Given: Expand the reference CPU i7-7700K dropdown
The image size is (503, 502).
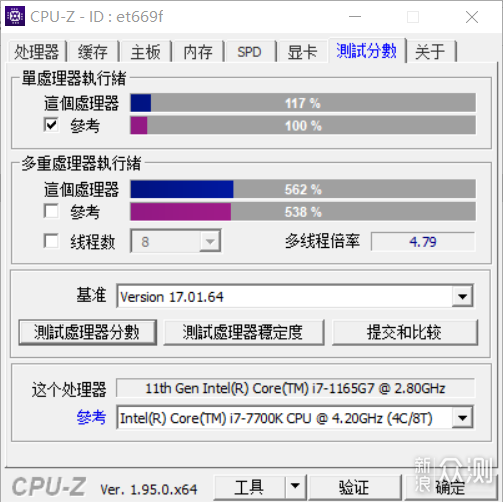Looking at the screenshot, I should pyautogui.click(x=462, y=418).
